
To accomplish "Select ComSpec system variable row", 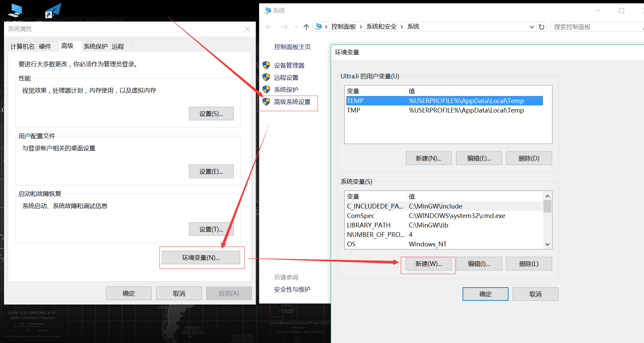I will (x=444, y=216).
